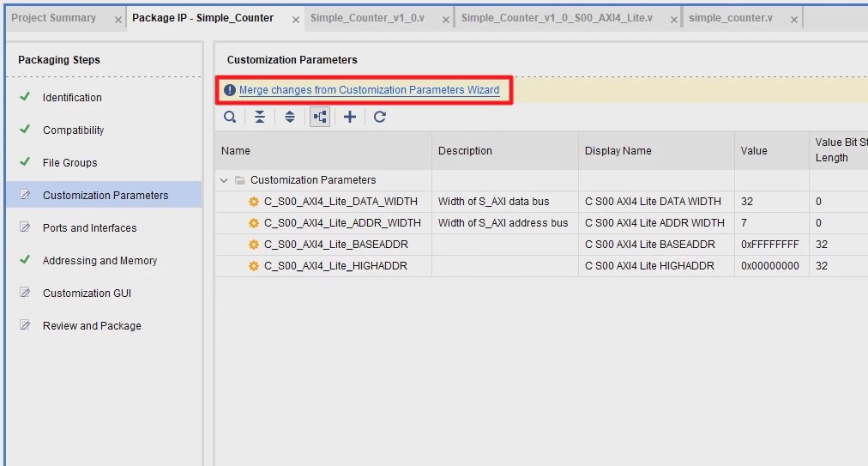Toggle the hierarchical grouping toolbar icon
The image size is (868, 466).
pos(320,117)
